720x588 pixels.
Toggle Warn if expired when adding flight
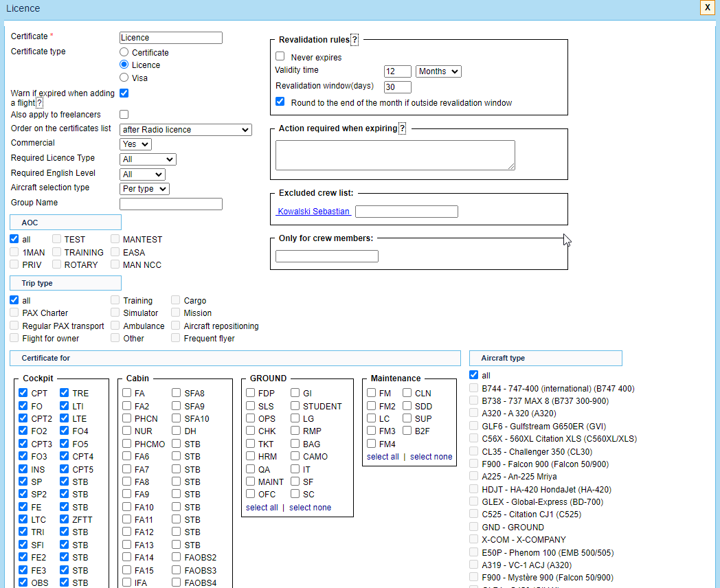tap(124, 93)
